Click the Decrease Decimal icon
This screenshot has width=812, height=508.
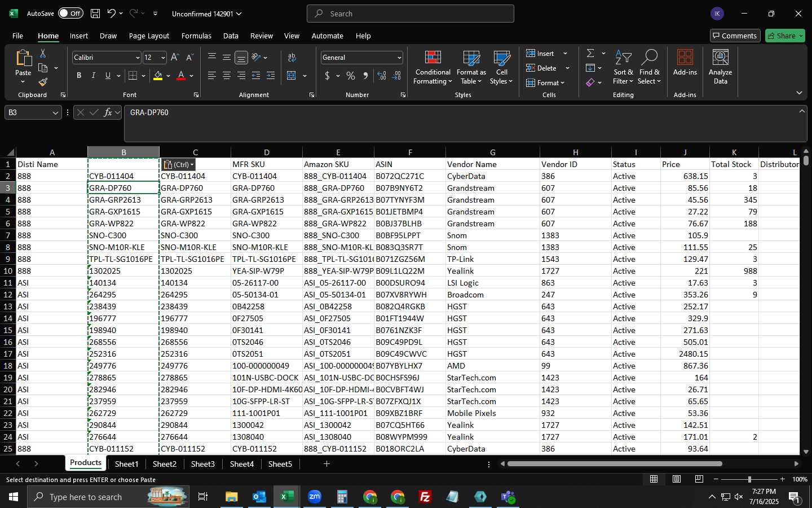click(x=396, y=76)
